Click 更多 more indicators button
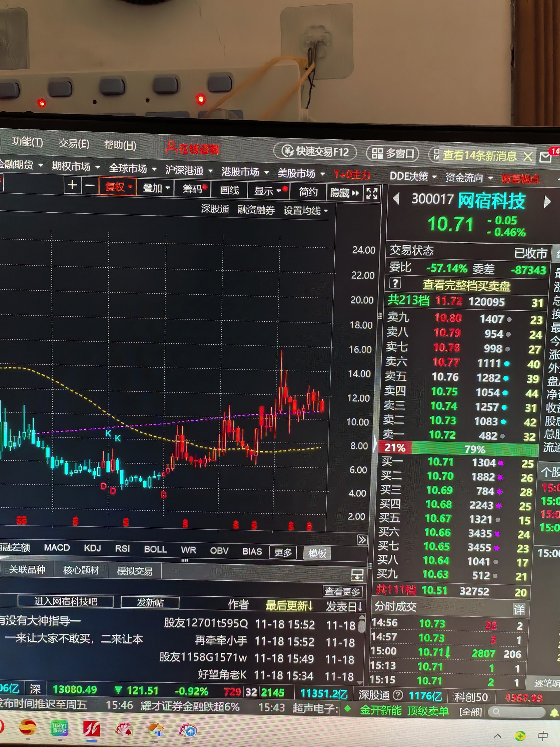This screenshot has height=747, width=560. coord(283,553)
